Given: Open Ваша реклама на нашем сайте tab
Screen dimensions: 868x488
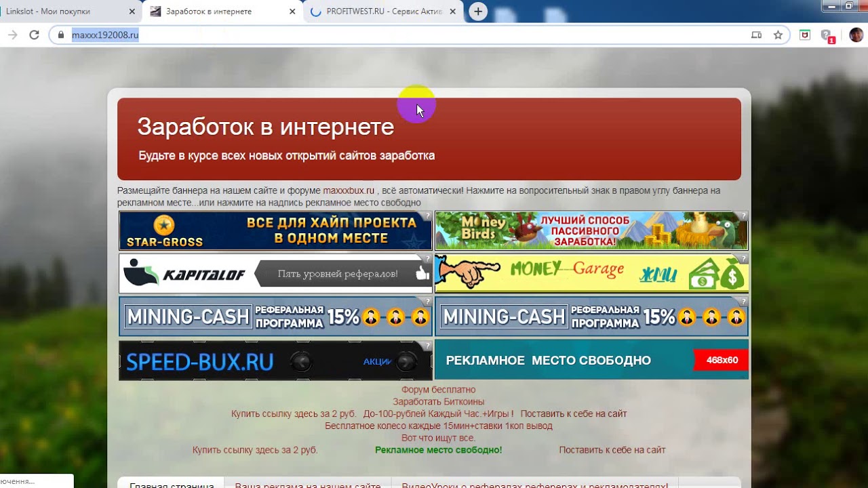Looking at the screenshot, I should pyautogui.click(x=307, y=484).
